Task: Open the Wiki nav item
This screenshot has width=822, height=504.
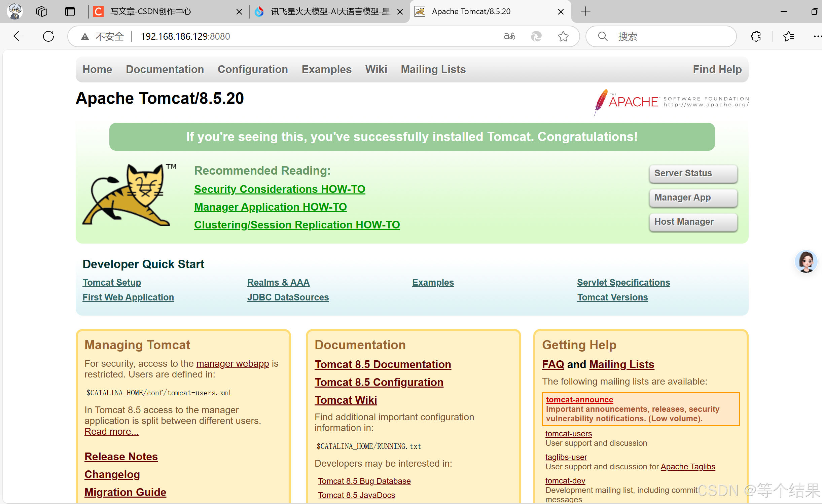Action: click(x=376, y=69)
